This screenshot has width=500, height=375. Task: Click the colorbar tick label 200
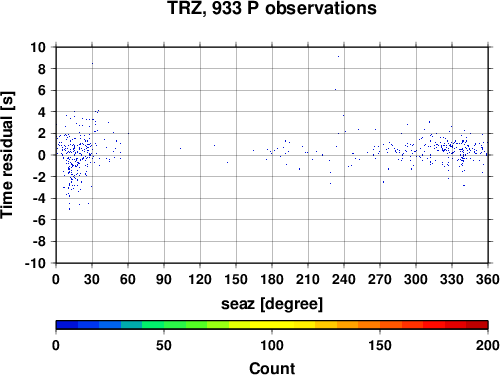(x=488, y=345)
